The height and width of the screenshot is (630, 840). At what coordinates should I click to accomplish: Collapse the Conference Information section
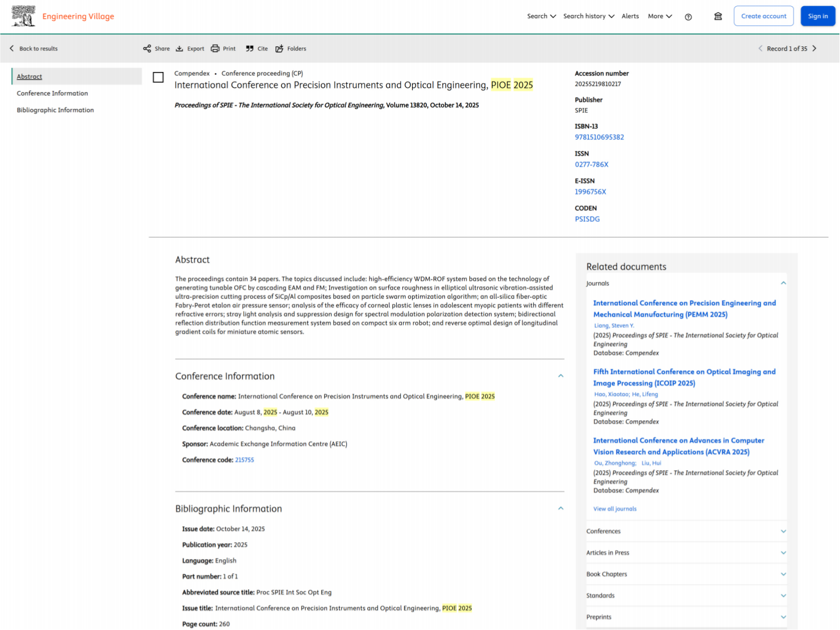tap(561, 376)
